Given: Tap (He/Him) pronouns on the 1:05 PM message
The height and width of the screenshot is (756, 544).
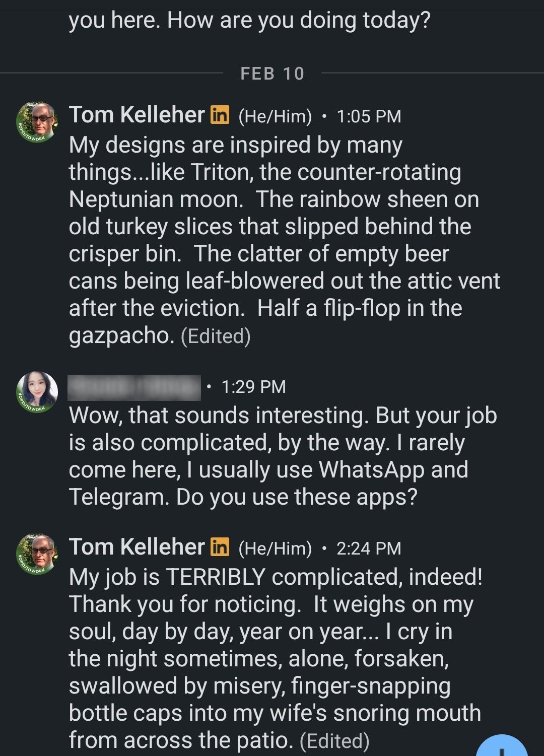Looking at the screenshot, I should pos(275,116).
